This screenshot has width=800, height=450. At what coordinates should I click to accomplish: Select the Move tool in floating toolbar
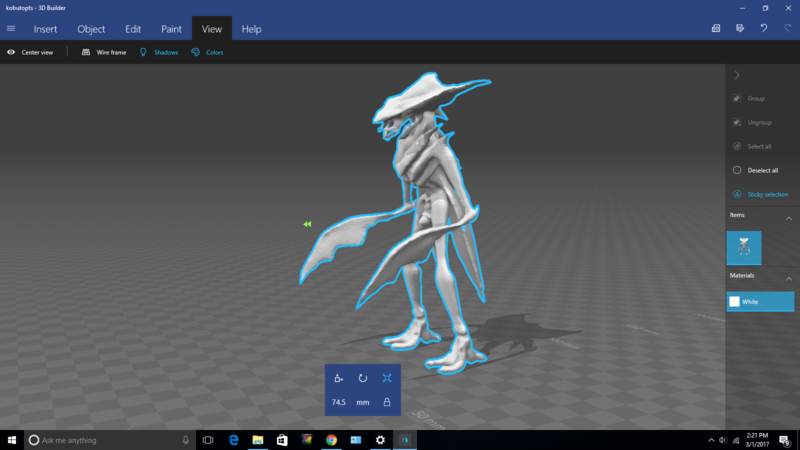[x=338, y=378]
